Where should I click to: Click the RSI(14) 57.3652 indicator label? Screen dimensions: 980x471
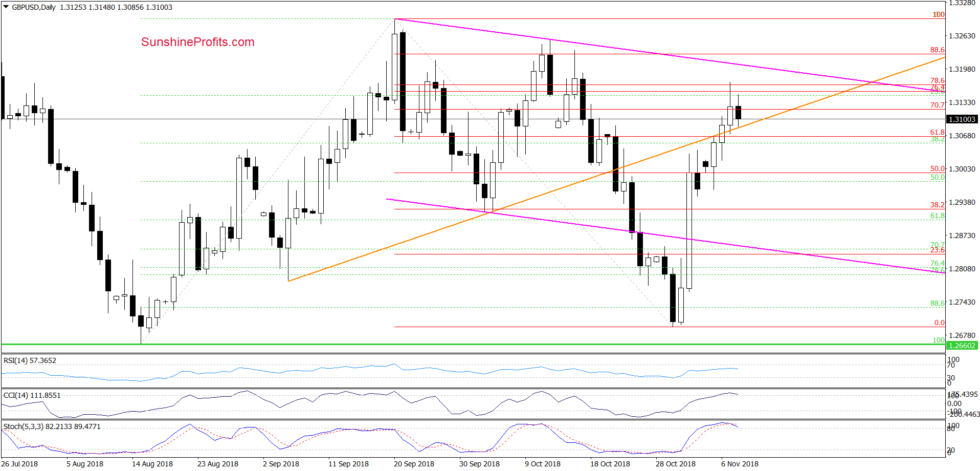coord(30,360)
